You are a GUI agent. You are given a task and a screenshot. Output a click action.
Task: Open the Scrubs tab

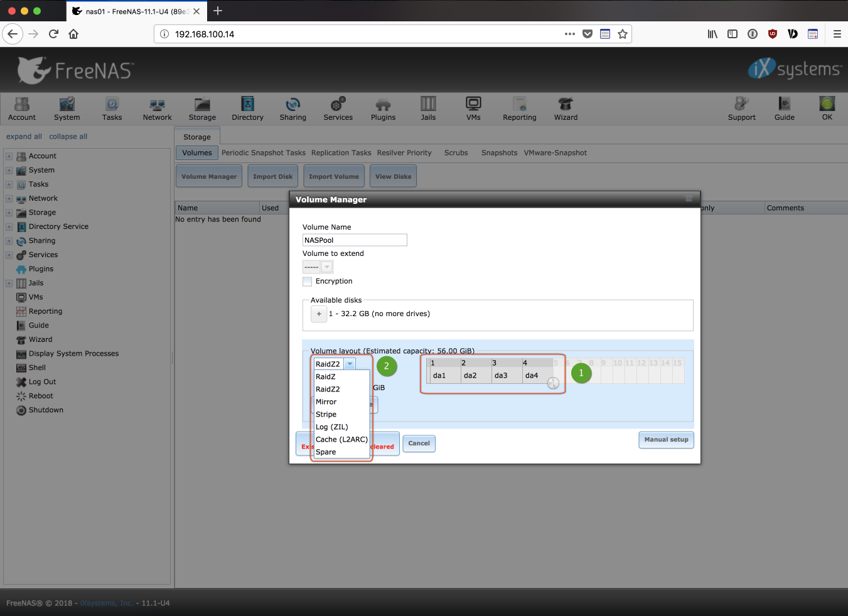[x=456, y=153]
